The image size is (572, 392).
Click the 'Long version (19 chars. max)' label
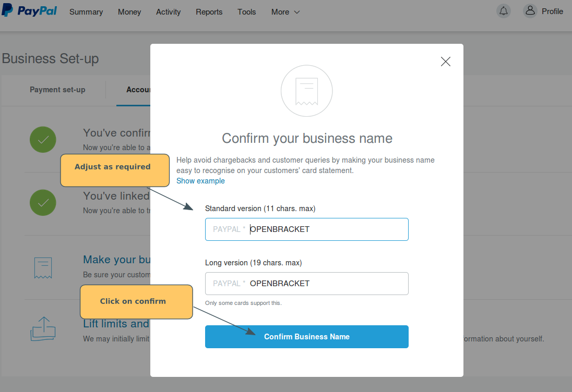coord(254,263)
